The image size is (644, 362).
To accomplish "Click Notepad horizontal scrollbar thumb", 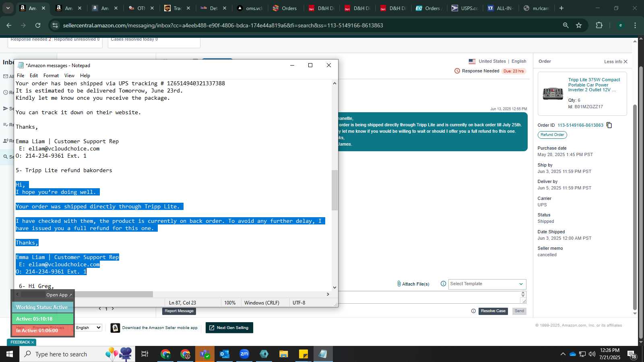I will click(87, 294).
